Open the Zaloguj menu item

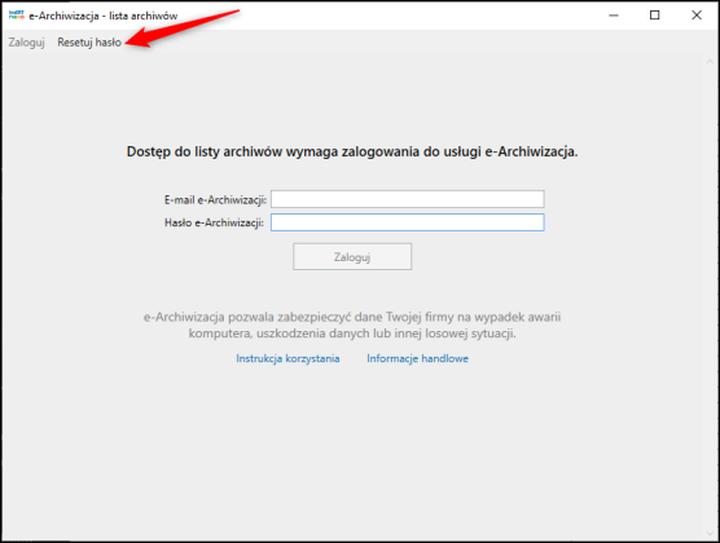[x=27, y=43]
